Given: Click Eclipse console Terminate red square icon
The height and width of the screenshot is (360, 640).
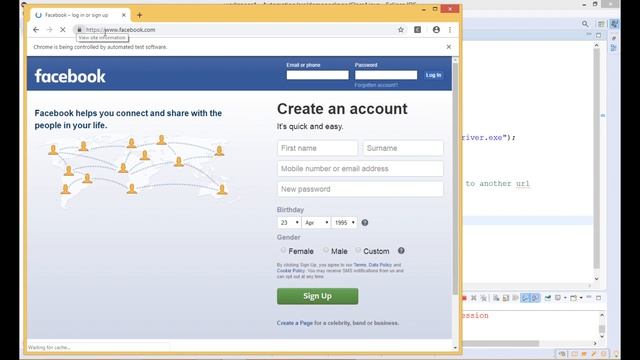Looking at the screenshot, I should [x=464, y=298].
